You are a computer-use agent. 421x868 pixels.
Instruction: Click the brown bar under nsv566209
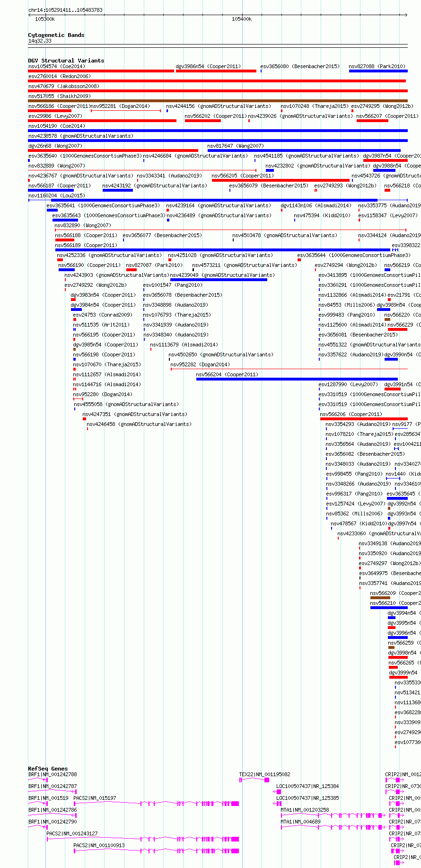pos(380,598)
